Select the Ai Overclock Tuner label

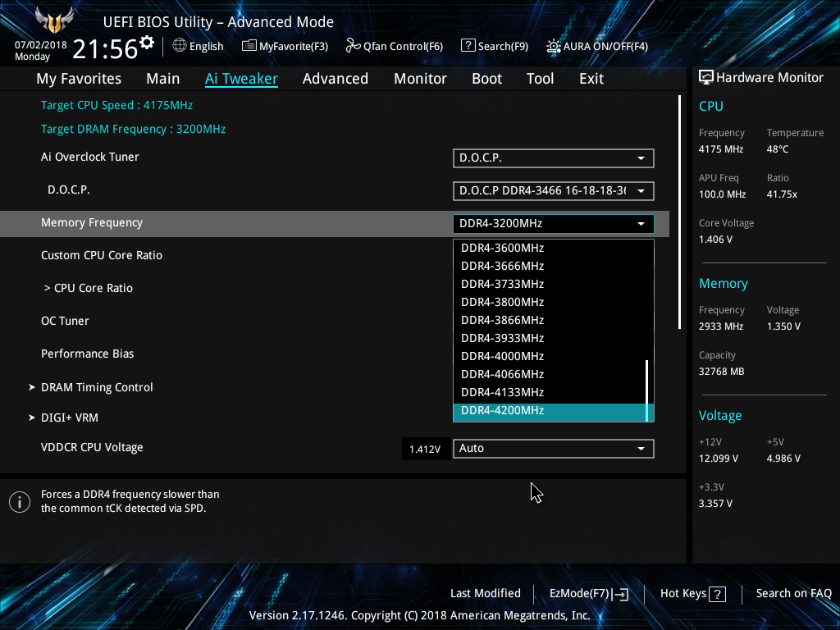point(90,157)
